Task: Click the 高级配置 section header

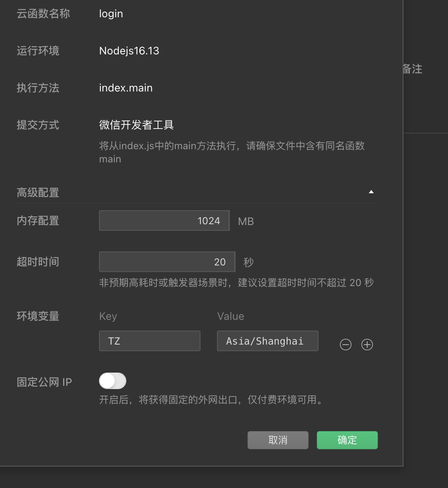Action: pos(38,192)
